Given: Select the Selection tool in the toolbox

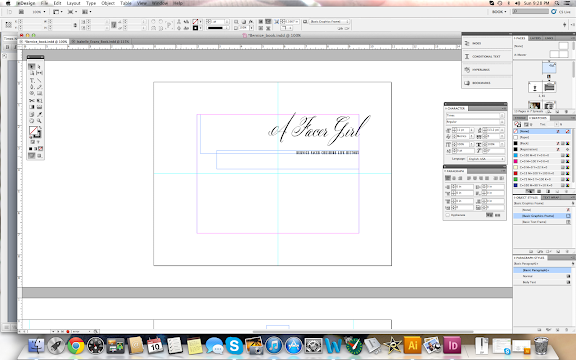Looking at the screenshot, I should coord(32,66).
